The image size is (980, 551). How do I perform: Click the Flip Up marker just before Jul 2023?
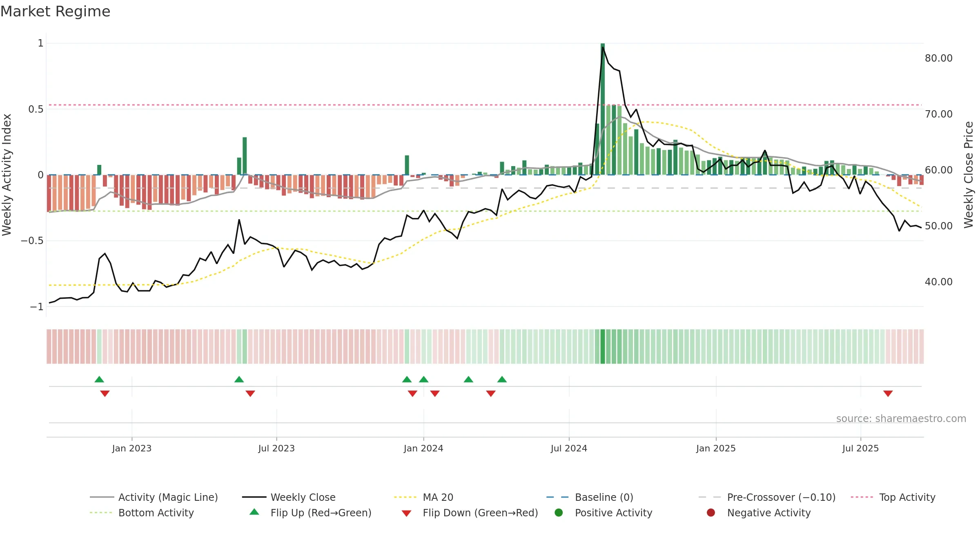coord(239,379)
